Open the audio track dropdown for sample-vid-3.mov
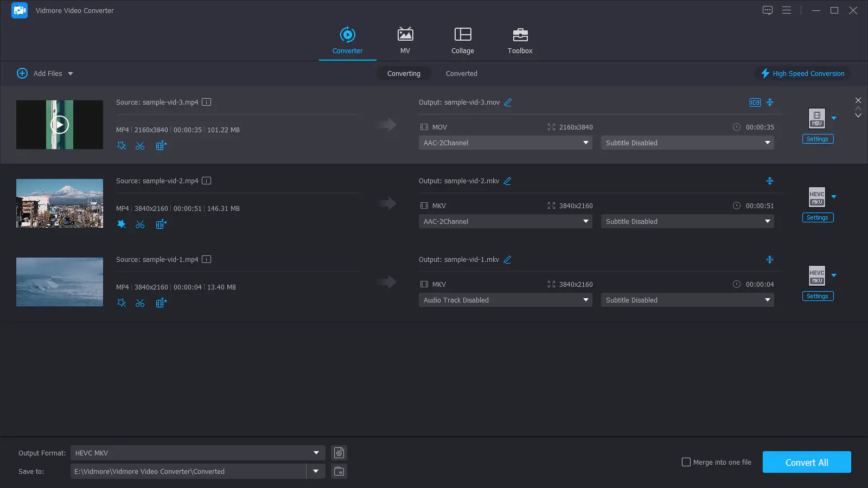Screen dimensions: 868x488 pos(585,143)
